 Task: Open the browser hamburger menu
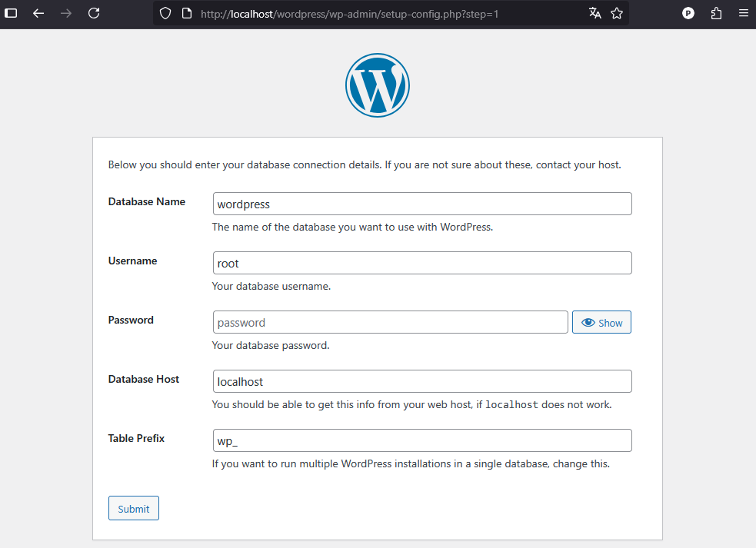tap(744, 13)
